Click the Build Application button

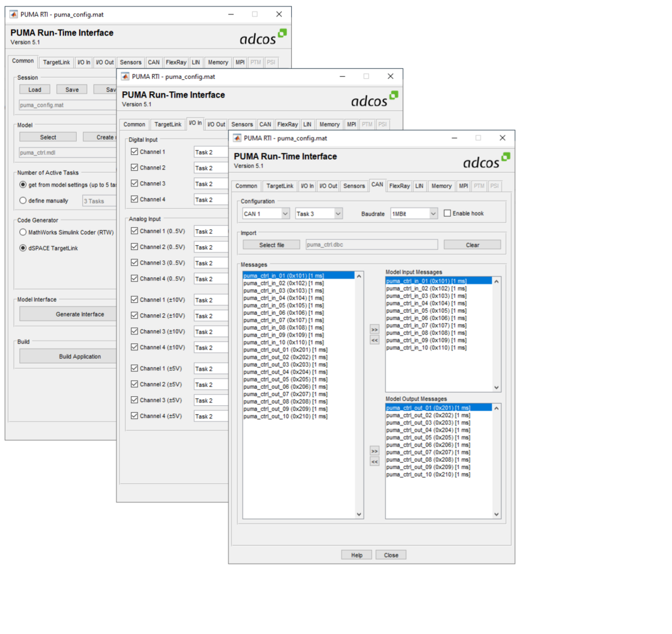(x=67, y=356)
